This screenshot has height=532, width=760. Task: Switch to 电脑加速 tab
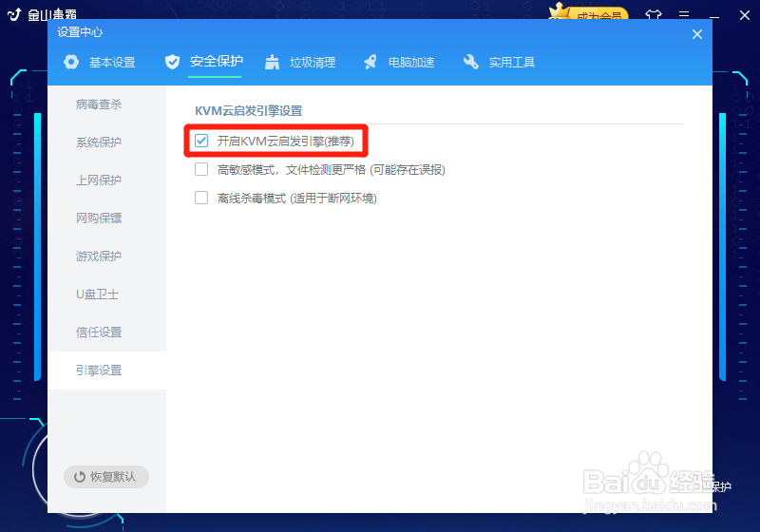[399, 62]
